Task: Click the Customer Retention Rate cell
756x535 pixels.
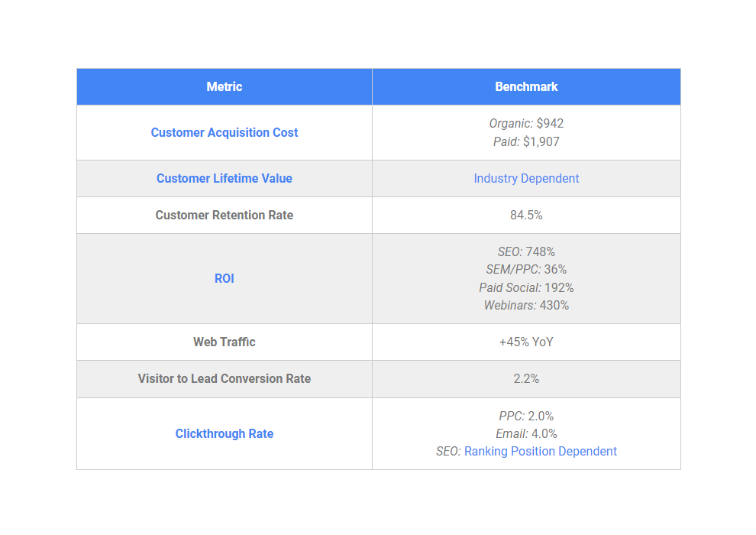Action: coord(225,216)
